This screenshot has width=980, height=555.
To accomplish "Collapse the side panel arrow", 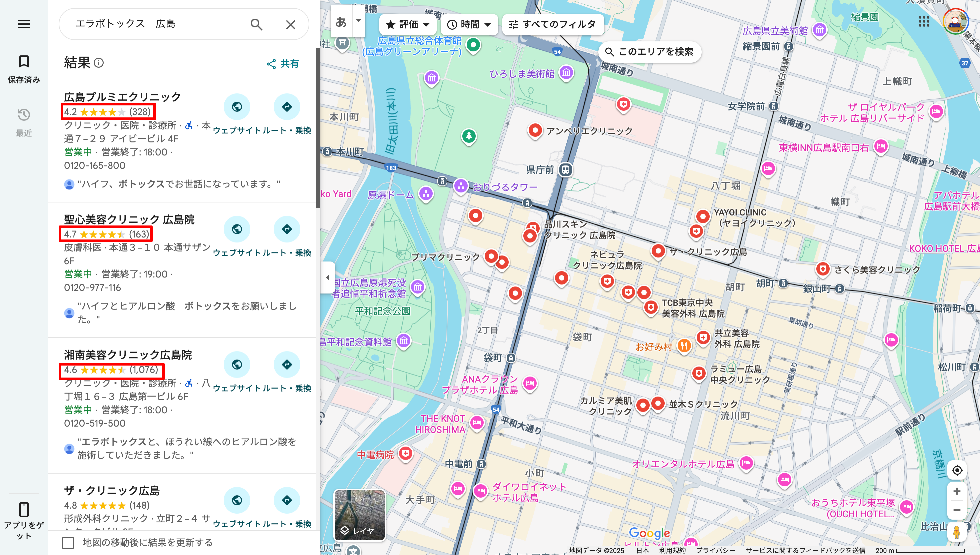I will (328, 277).
